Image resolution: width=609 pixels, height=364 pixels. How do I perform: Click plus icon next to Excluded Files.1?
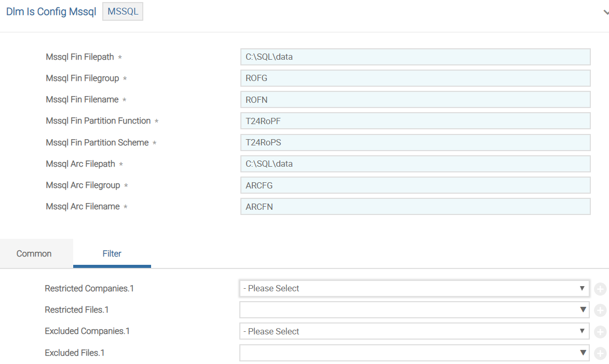(600, 354)
